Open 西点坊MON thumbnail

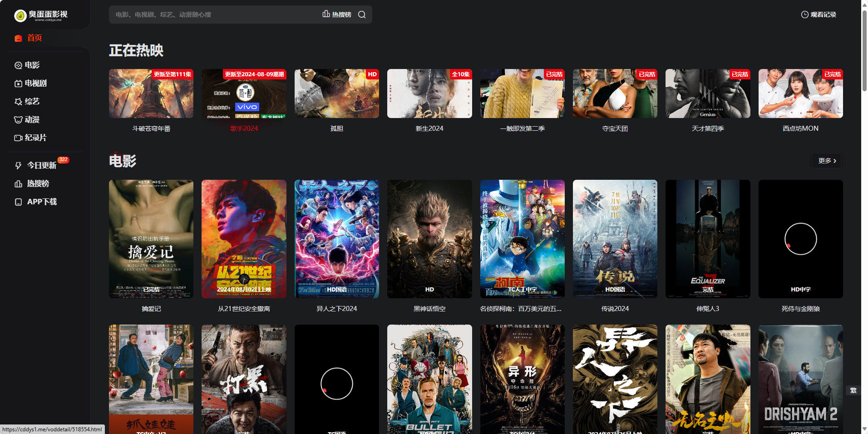[x=801, y=94]
